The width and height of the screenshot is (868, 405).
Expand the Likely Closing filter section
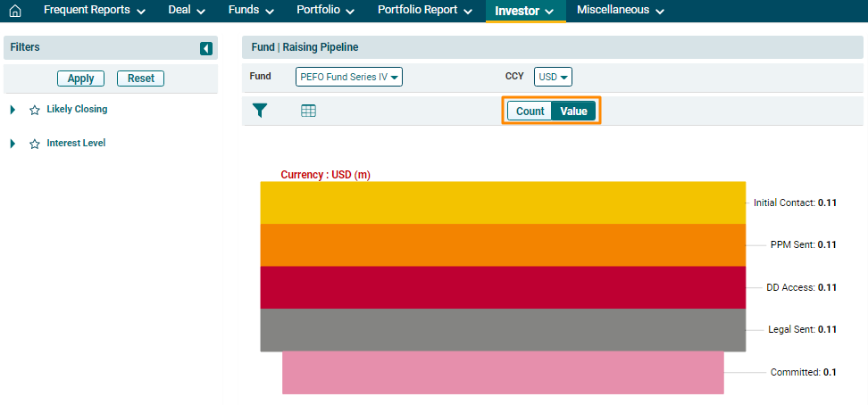point(13,110)
